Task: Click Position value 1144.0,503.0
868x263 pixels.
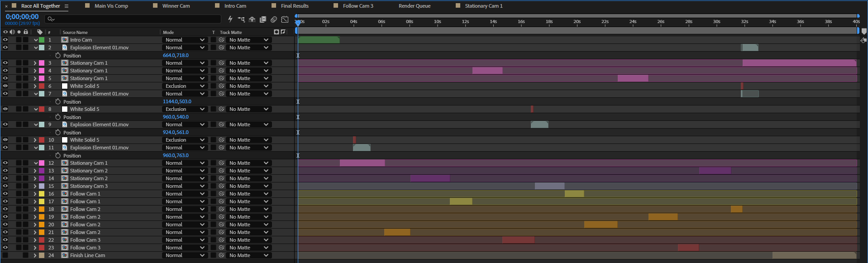Action: [177, 101]
